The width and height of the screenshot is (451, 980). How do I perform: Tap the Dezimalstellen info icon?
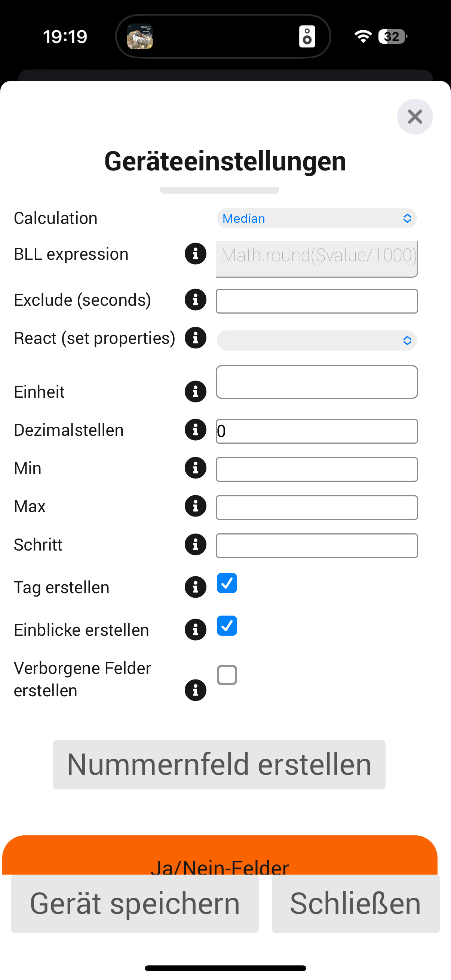tap(195, 430)
